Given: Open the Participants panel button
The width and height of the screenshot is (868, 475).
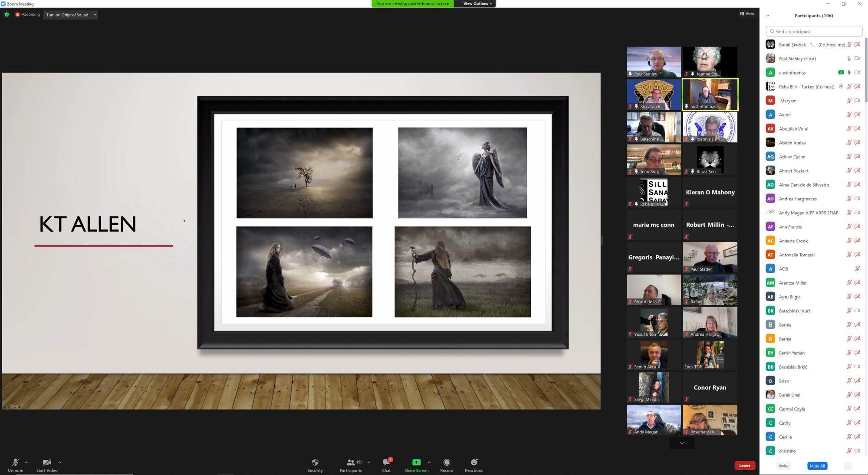Looking at the screenshot, I should [x=351, y=465].
